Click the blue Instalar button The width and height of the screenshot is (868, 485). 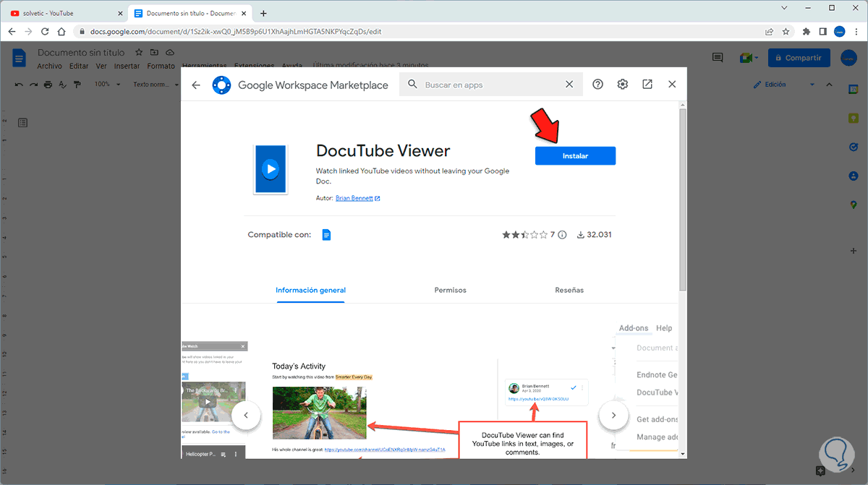575,156
